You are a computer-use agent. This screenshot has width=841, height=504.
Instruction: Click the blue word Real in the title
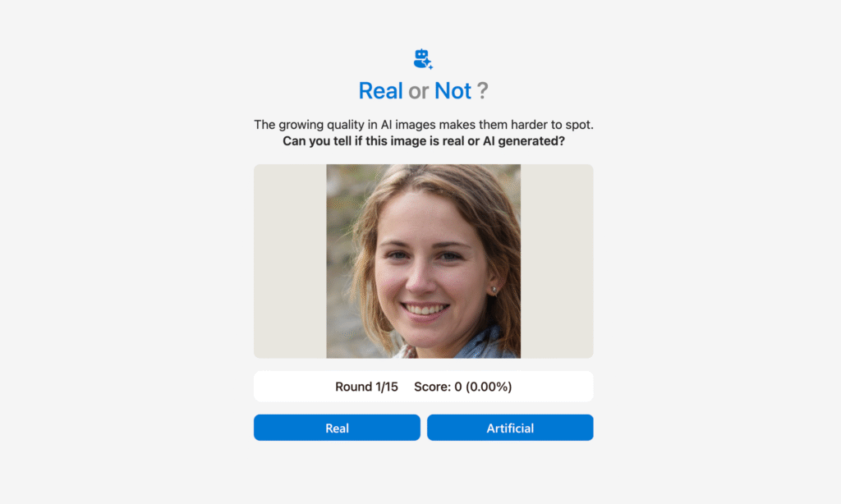click(x=380, y=90)
